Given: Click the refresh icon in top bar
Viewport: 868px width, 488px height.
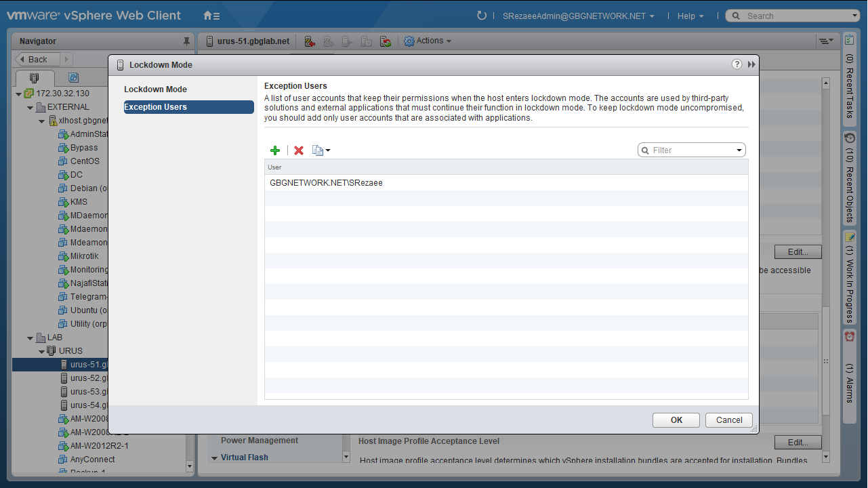Looking at the screenshot, I should 482,16.
